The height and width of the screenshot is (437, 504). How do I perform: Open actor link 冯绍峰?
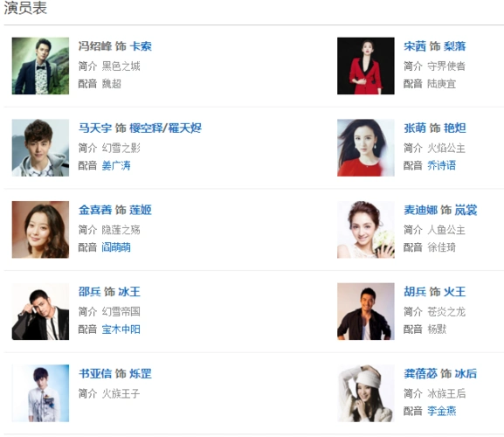click(95, 46)
